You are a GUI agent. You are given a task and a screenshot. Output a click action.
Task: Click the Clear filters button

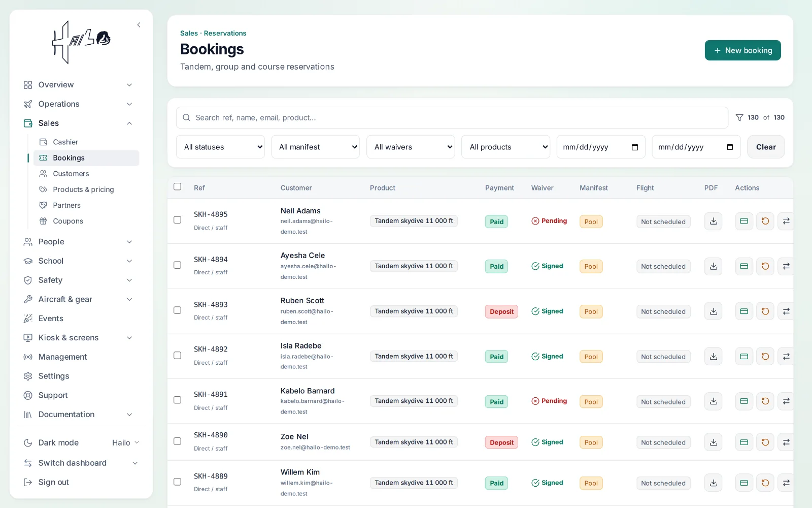pos(766,147)
